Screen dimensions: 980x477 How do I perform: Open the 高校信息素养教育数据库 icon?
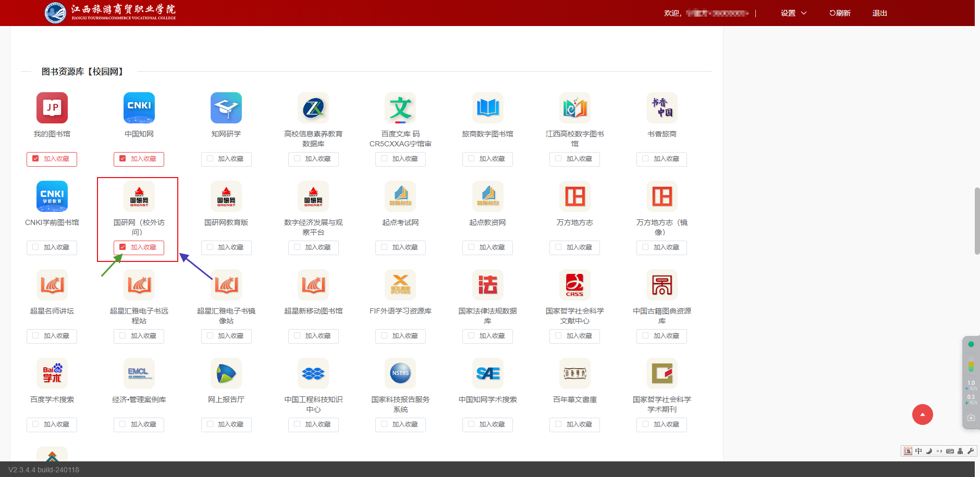coord(313,108)
